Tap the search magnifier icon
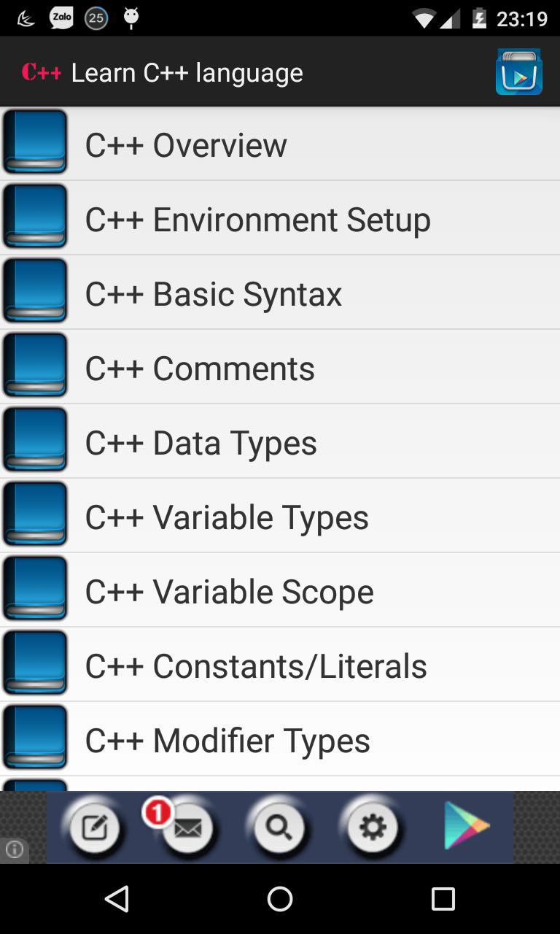Image resolution: width=560 pixels, height=934 pixels. pyautogui.click(x=280, y=827)
